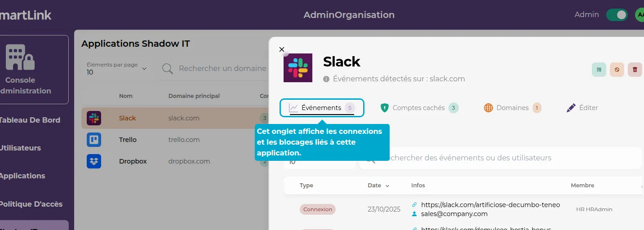644x230 pixels.
Task: Click the red trash delete icon
Action: (x=635, y=70)
